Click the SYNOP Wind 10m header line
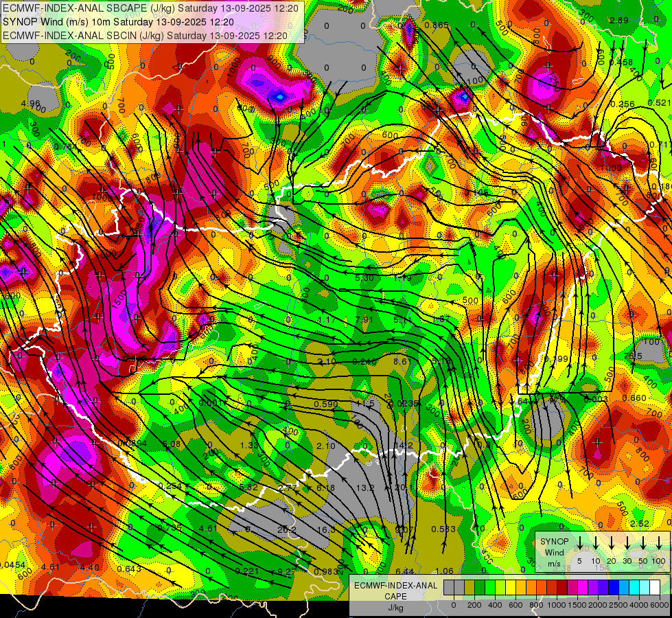 tap(118, 22)
